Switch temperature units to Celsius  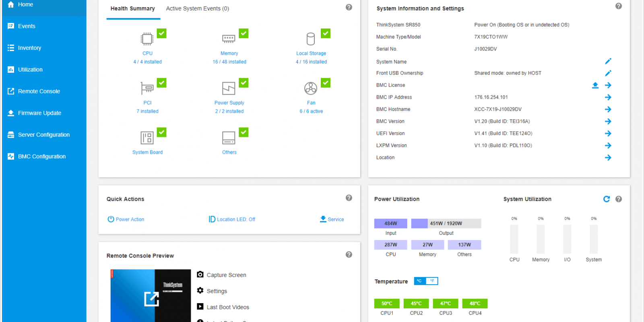pyautogui.click(x=420, y=281)
